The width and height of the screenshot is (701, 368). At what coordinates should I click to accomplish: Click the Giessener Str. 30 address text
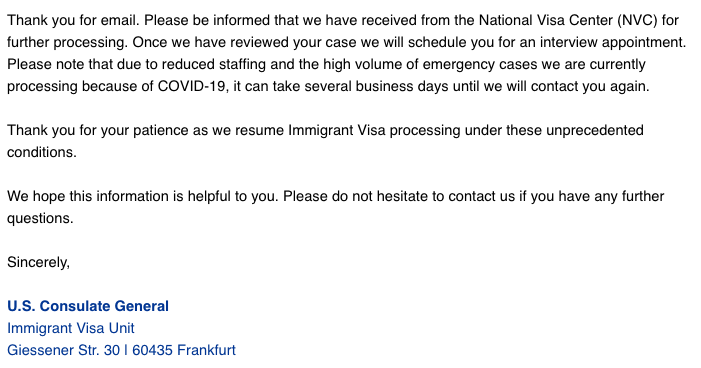63,350
